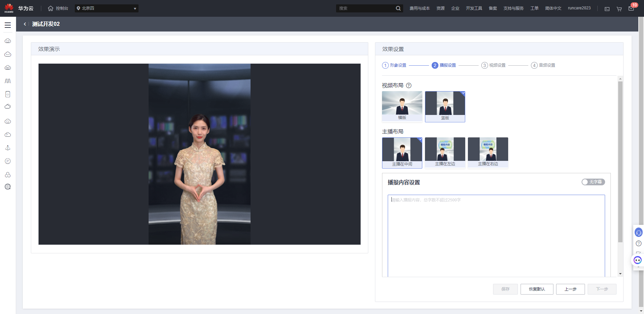Click the cloud with upload arrow sidebar icon
644x314 pixels.
point(8,121)
